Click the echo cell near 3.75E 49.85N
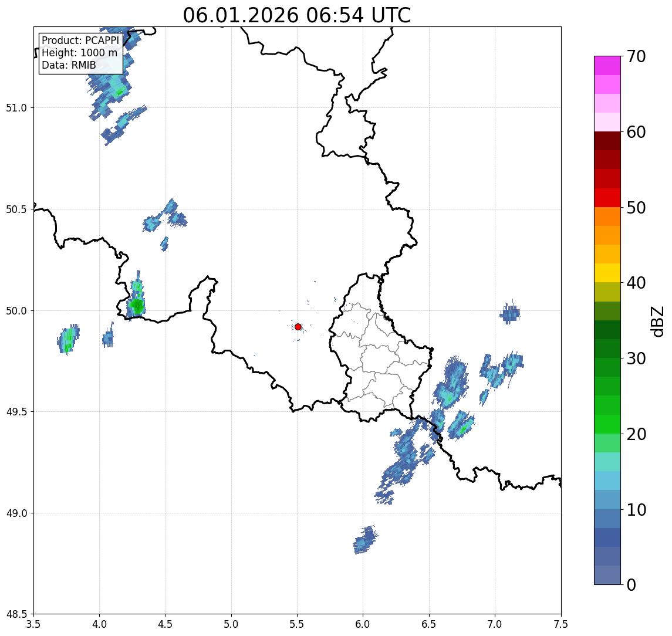This screenshot has height=636, width=672. (68, 340)
